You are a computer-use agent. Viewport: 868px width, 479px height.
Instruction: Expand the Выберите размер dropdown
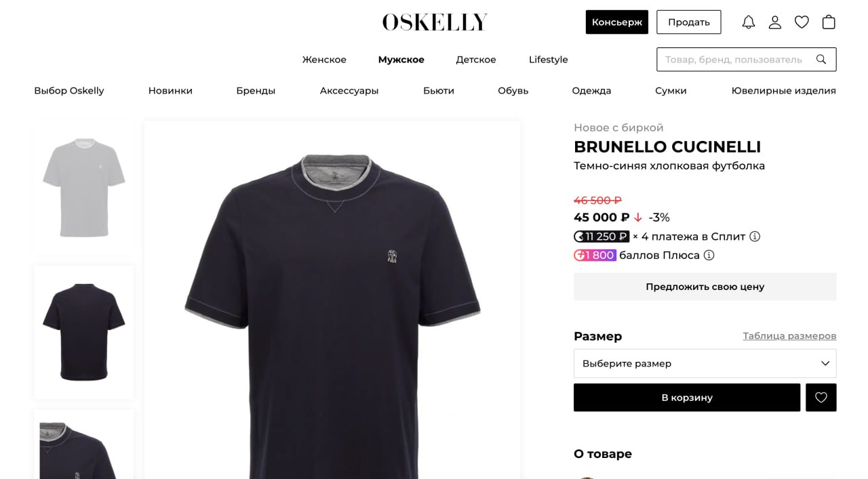[x=705, y=363]
